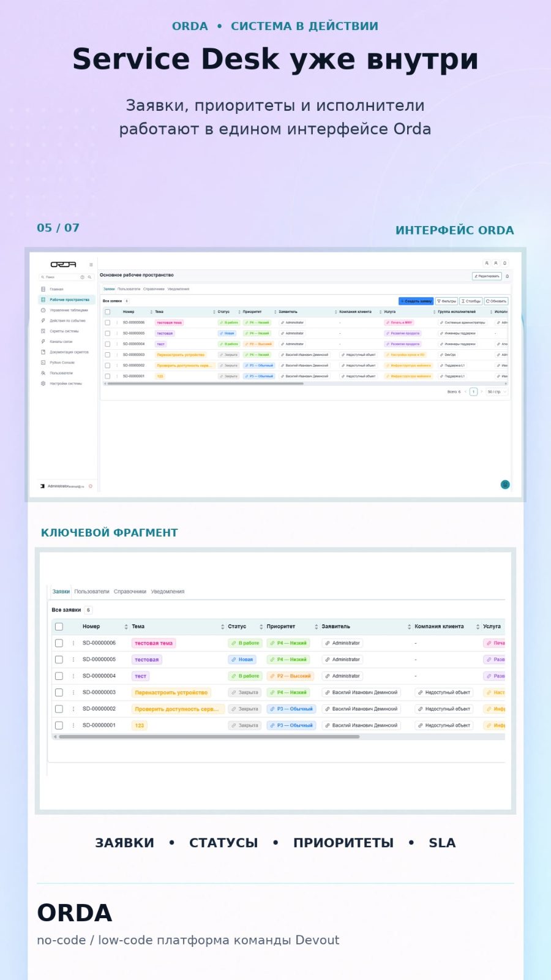Viewport: 551px width, 980px height.
Task: Click Обновить button
Action: tap(496, 301)
